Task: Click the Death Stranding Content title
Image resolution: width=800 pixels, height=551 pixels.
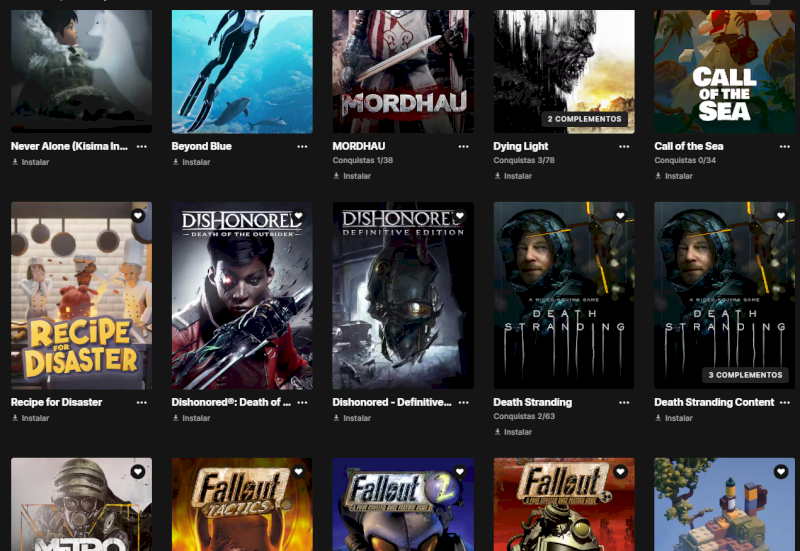Action: pos(714,403)
